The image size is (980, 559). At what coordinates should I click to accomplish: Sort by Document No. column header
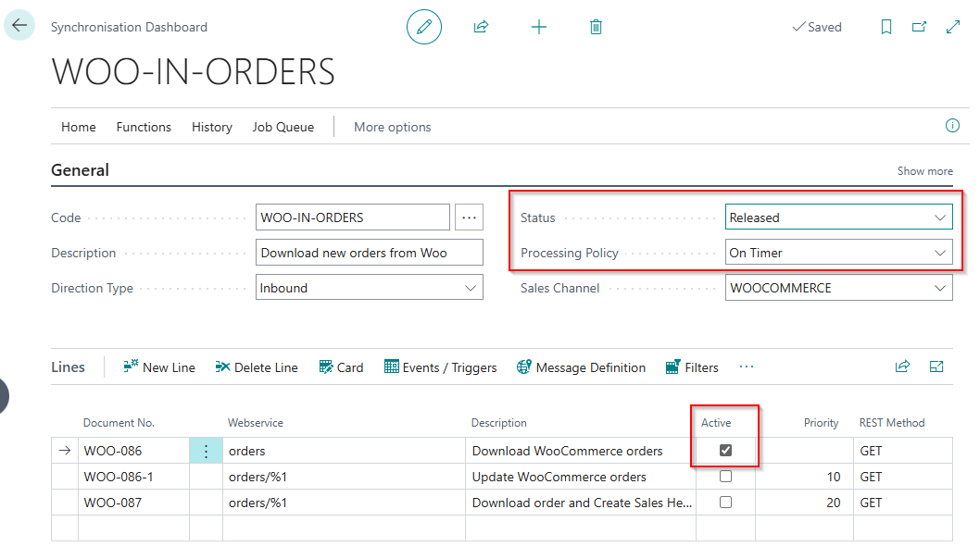(119, 423)
